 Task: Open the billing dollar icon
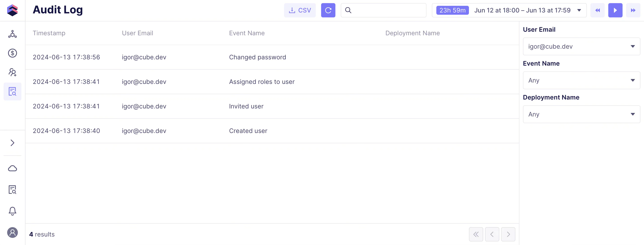click(12, 53)
